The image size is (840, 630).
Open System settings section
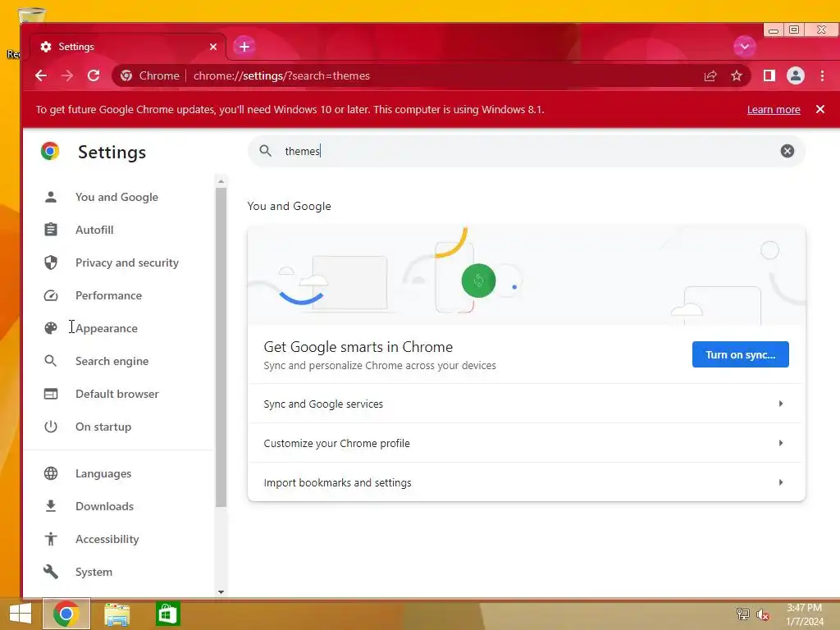coord(94,572)
